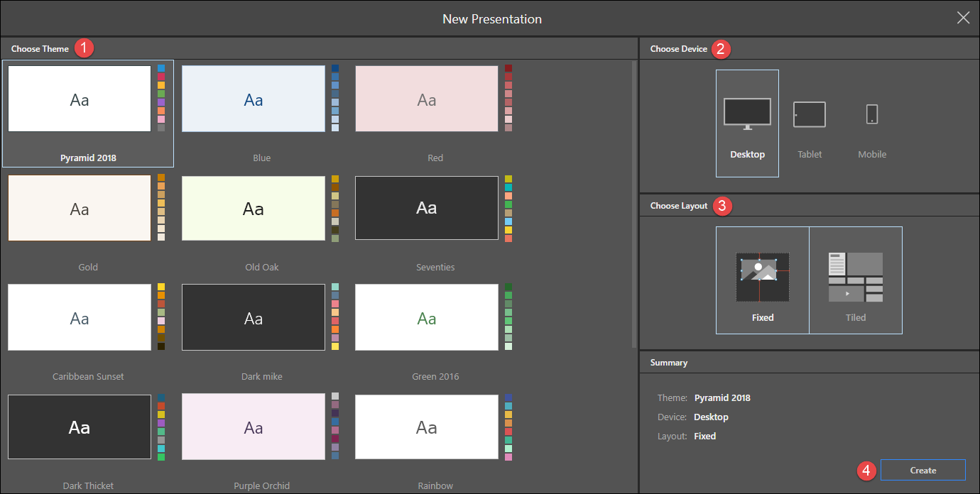Click the Theme summary value Pyramid 2018
The width and height of the screenshot is (980, 494).
pos(722,397)
